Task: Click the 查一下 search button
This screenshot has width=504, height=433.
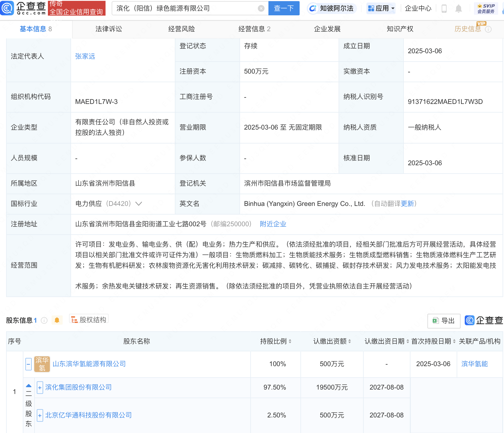Action: (x=284, y=8)
